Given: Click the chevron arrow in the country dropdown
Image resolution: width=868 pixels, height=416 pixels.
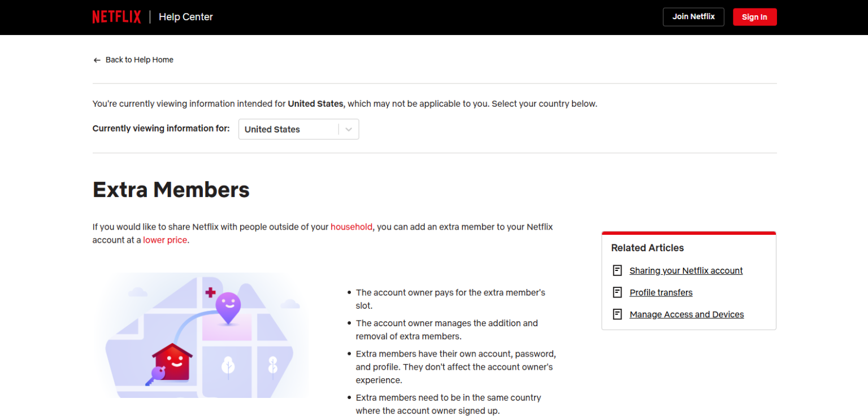Looking at the screenshot, I should tap(349, 129).
